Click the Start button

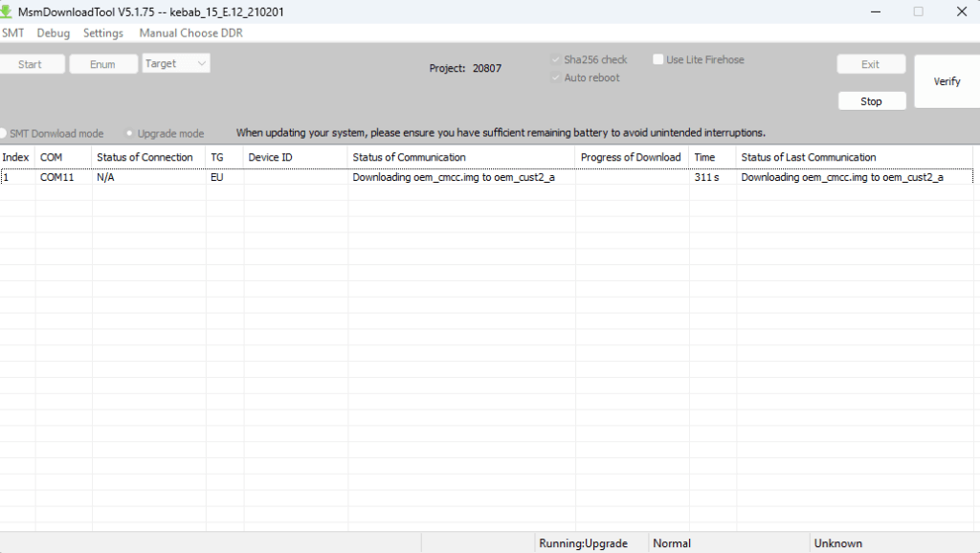pos(33,64)
